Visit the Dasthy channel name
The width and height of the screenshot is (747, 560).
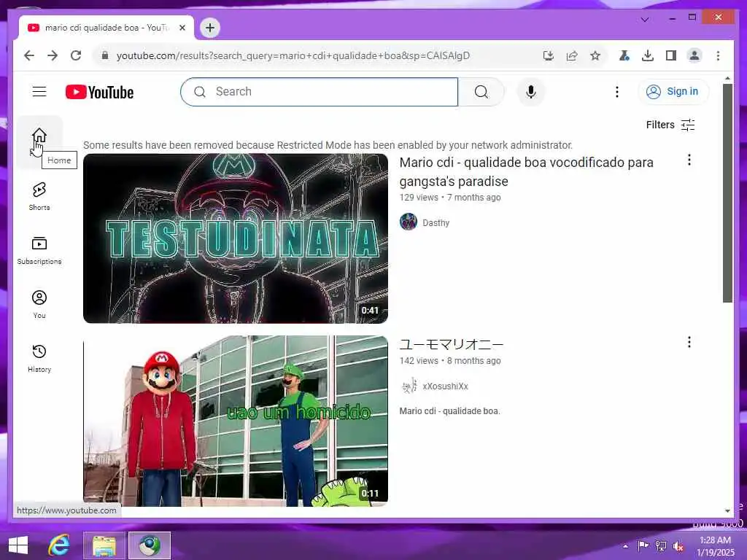[436, 223]
